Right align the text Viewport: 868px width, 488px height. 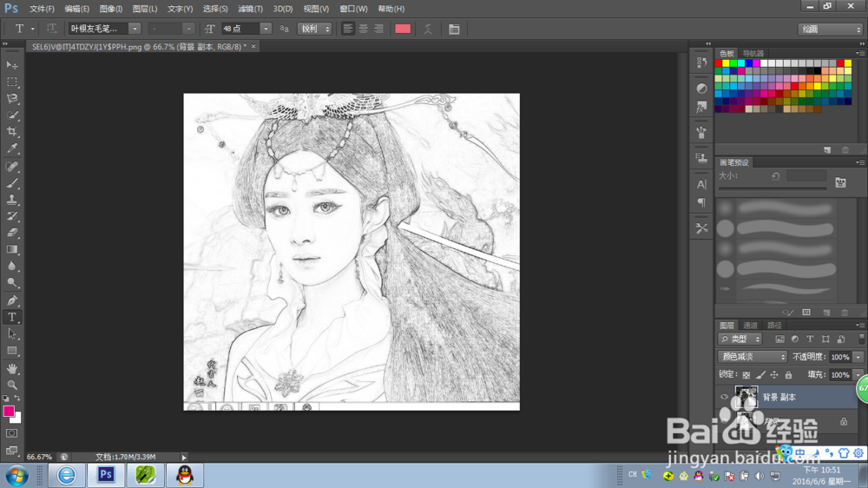point(378,29)
